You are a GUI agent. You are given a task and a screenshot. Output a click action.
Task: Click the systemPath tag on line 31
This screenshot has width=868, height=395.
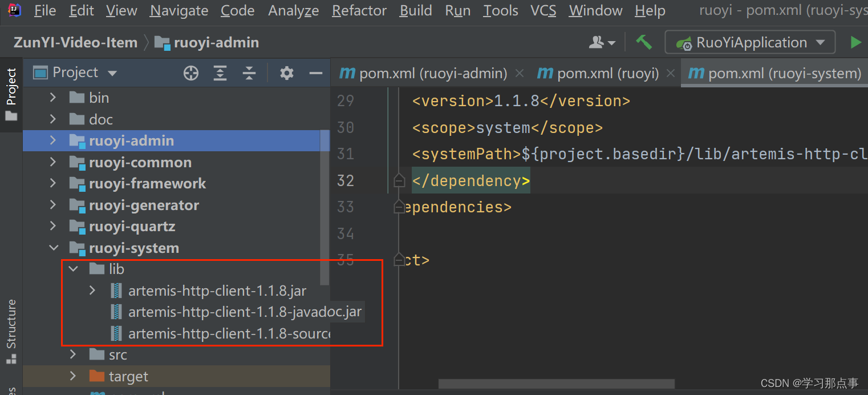467,154
